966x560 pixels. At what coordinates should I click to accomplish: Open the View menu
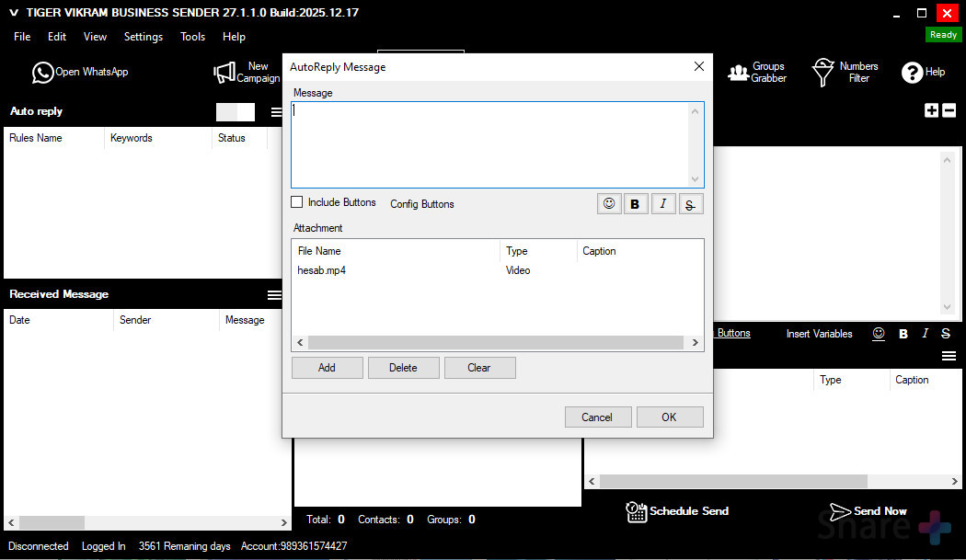click(95, 37)
